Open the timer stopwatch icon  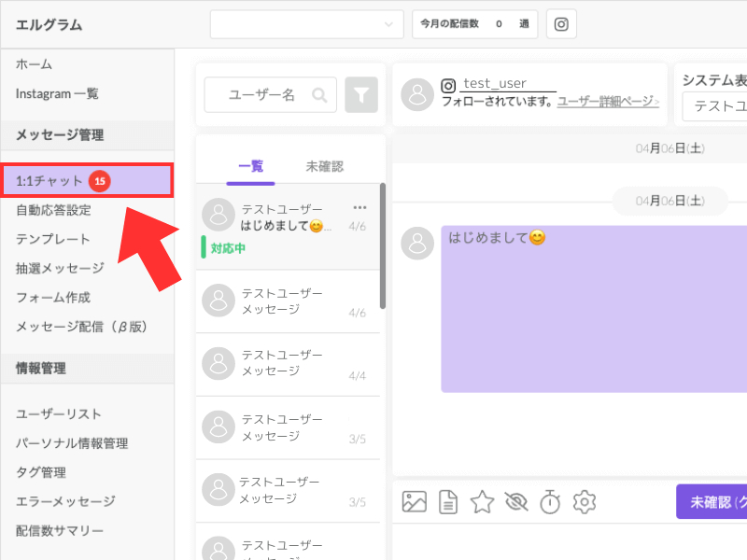550,502
